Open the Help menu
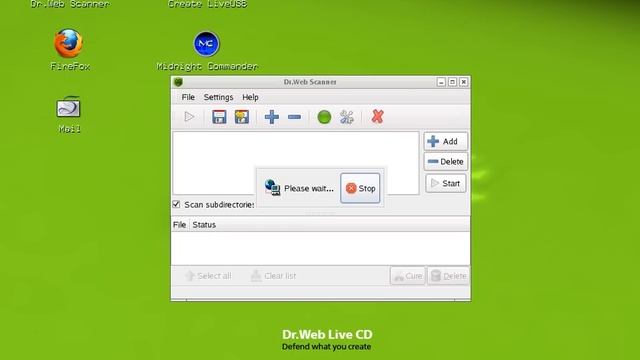640x360 pixels. 250,97
